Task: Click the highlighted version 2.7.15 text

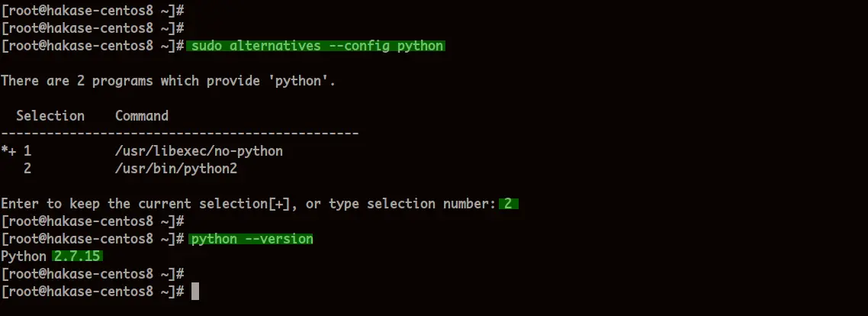Action: (78, 256)
